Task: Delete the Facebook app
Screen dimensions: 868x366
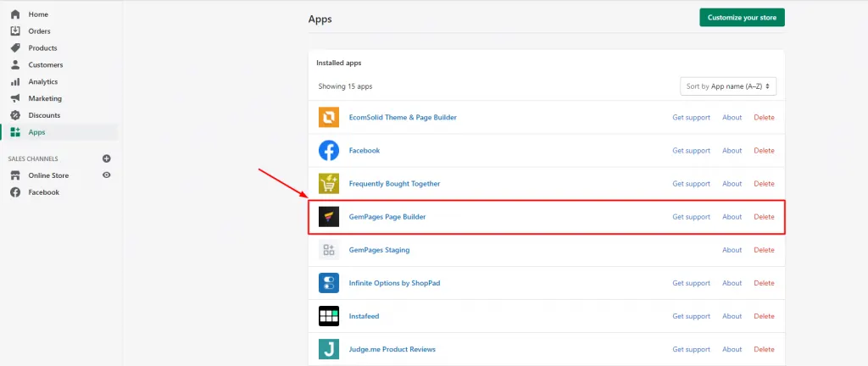Action: pyautogui.click(x=764, y=150)
